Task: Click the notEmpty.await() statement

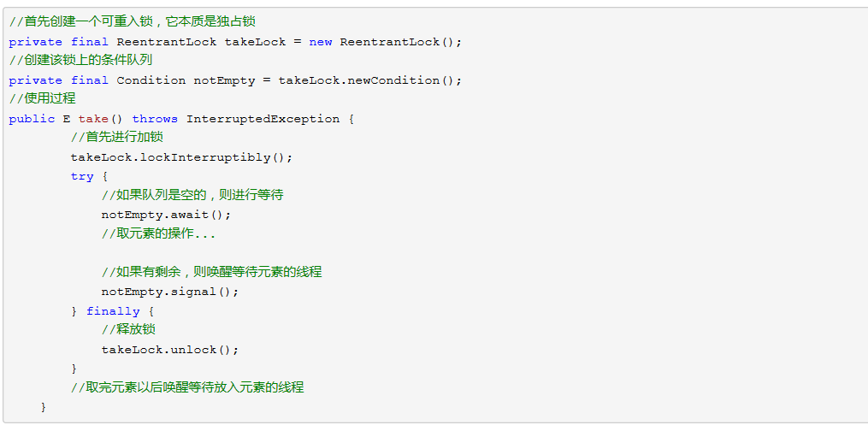Action: [x=166, y=215]
